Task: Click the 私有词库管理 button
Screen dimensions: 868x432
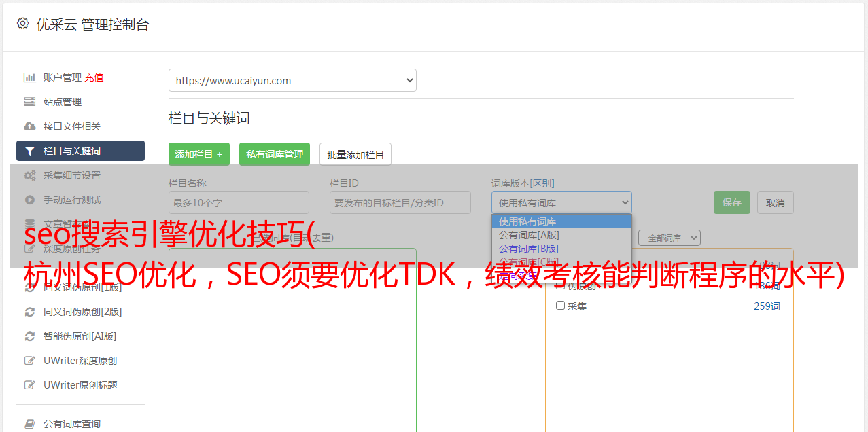Action: 275,154
